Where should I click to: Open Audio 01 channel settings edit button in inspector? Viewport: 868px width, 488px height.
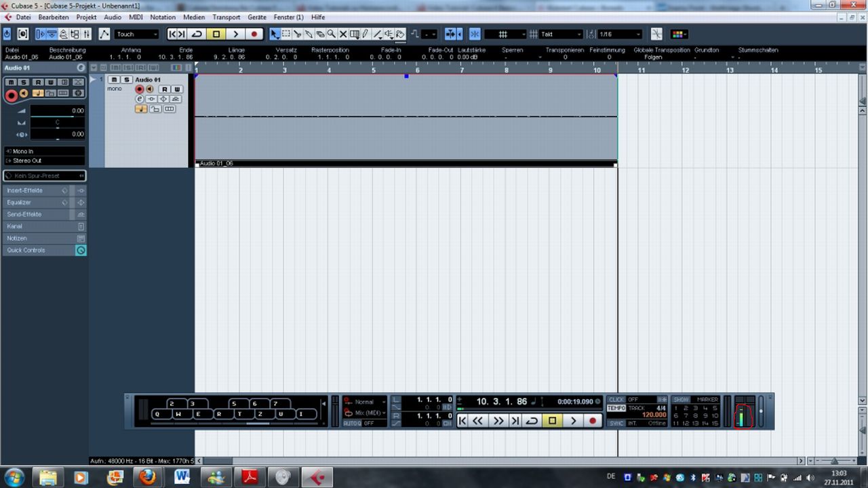(81, 68)
